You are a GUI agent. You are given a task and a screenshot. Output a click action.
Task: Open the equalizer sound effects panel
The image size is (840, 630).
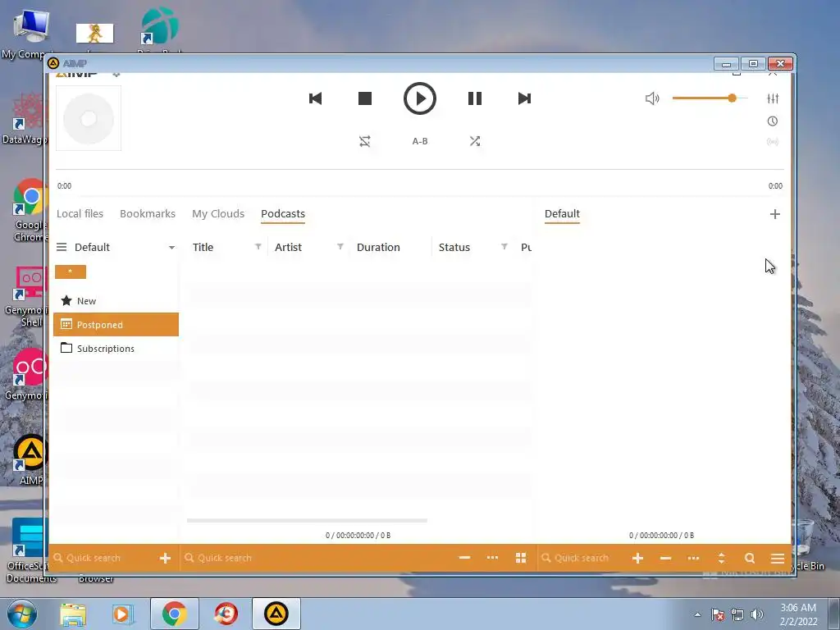(x=773, y=98)
